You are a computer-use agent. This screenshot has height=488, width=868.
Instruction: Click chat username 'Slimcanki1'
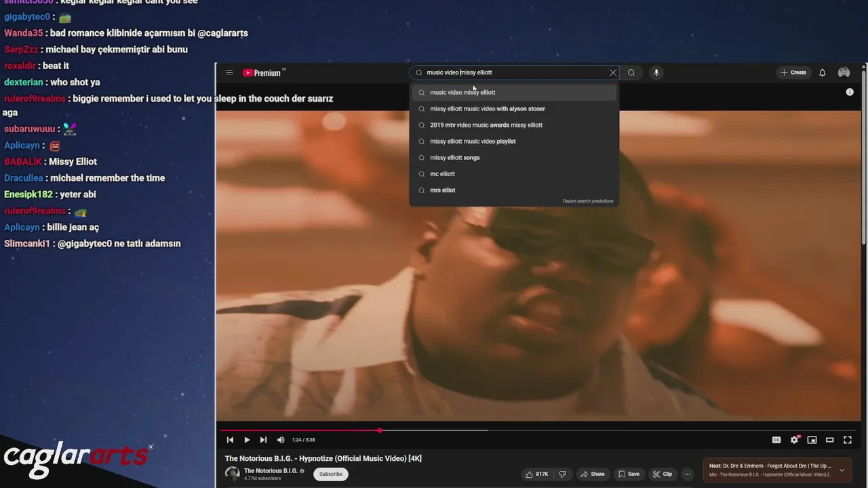pyautogui.click(x=27, y=243)
